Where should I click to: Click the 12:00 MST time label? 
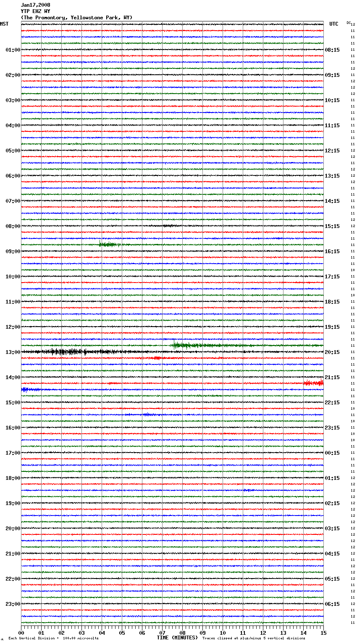pyautogui.click(x=13, y=327)
